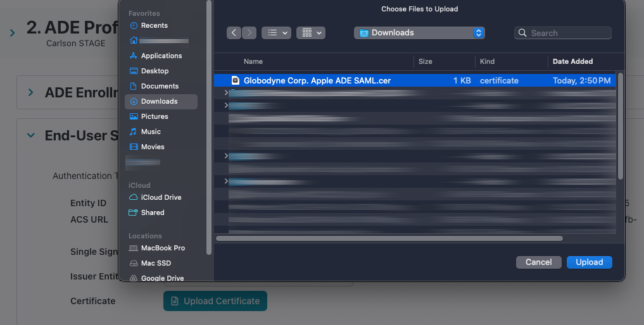The width and height of the screenshot is (644, 325).
Task: Click the Applications icon in sidebar
Action: 134,56
